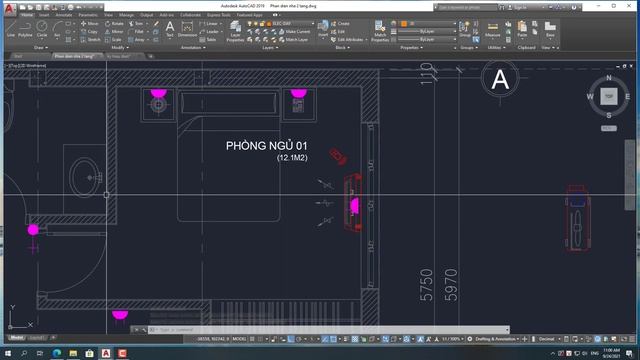Image resolution: width=640 pixels, height=360 pixels.
Task: Select the Text annotation tool
Action: (170, 29)
